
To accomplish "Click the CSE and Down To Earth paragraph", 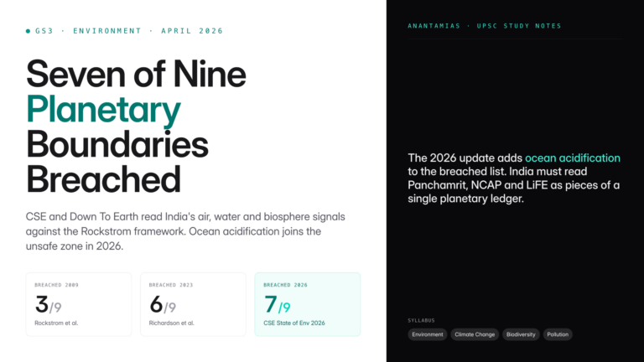I will click(x=185, y=231).
